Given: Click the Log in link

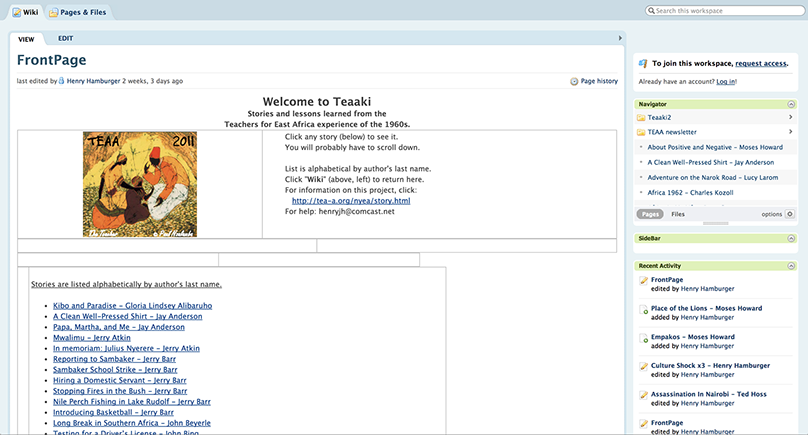Looking at the screenshot, I should click(725, 81).
